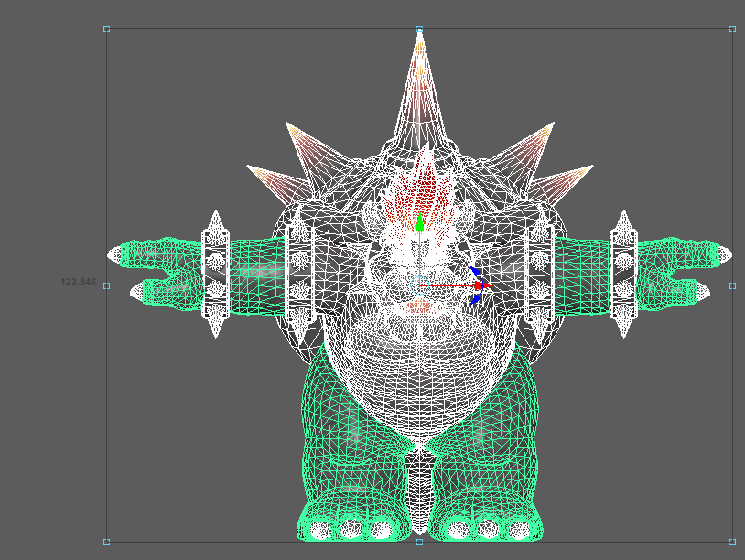Select the bottom-left bounding box corner handle
The height and width of the screenshot is (560, 745).
[x=106, y=542]
